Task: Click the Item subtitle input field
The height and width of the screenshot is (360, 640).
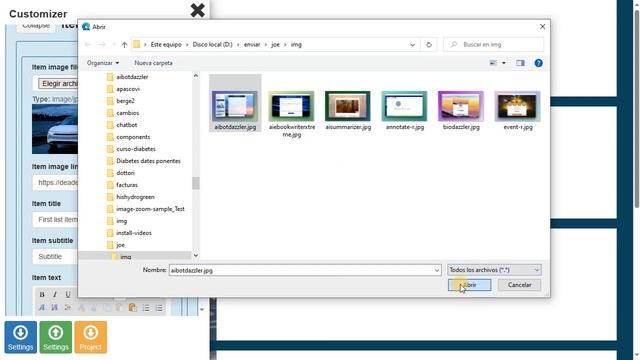Action: coord(56,257)
